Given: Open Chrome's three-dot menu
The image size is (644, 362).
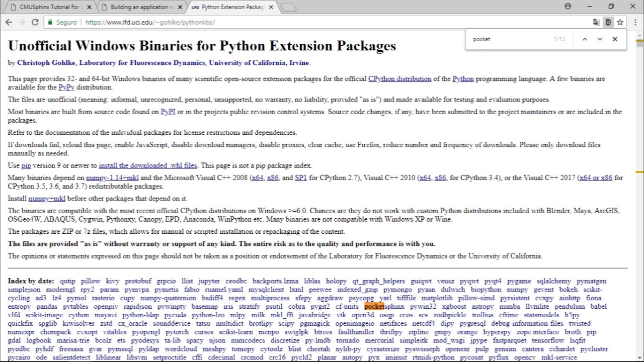Looking at the screenshot, I should pos(634,22).
